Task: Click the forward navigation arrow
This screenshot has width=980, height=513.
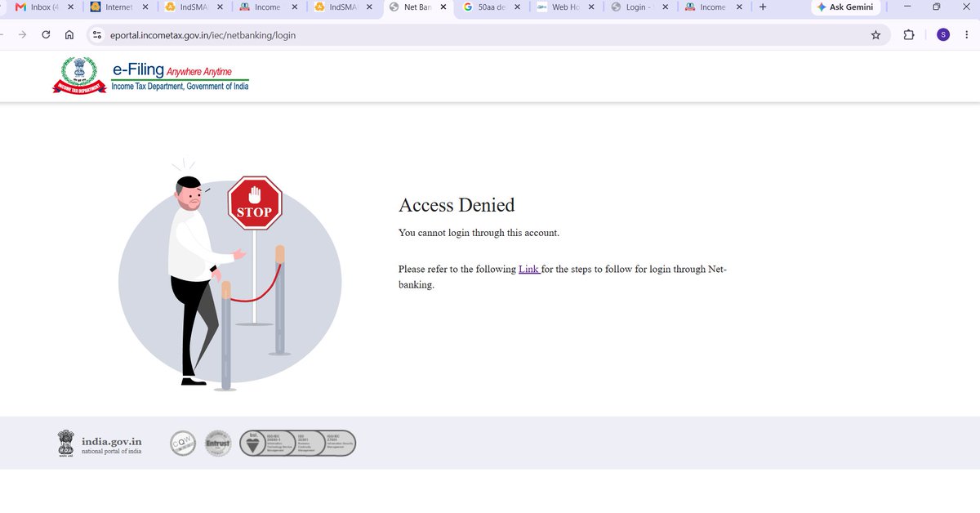Action: pyautogui.click(x=22, y=35)
